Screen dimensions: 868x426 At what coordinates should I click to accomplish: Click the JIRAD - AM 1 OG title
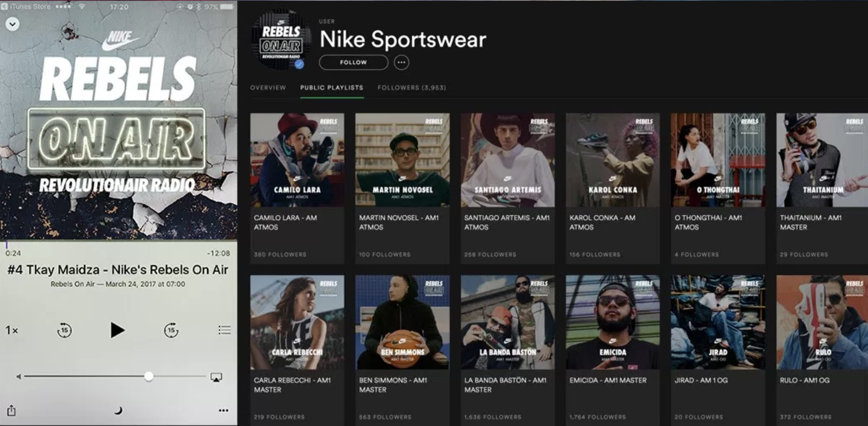tap(701, 380)
